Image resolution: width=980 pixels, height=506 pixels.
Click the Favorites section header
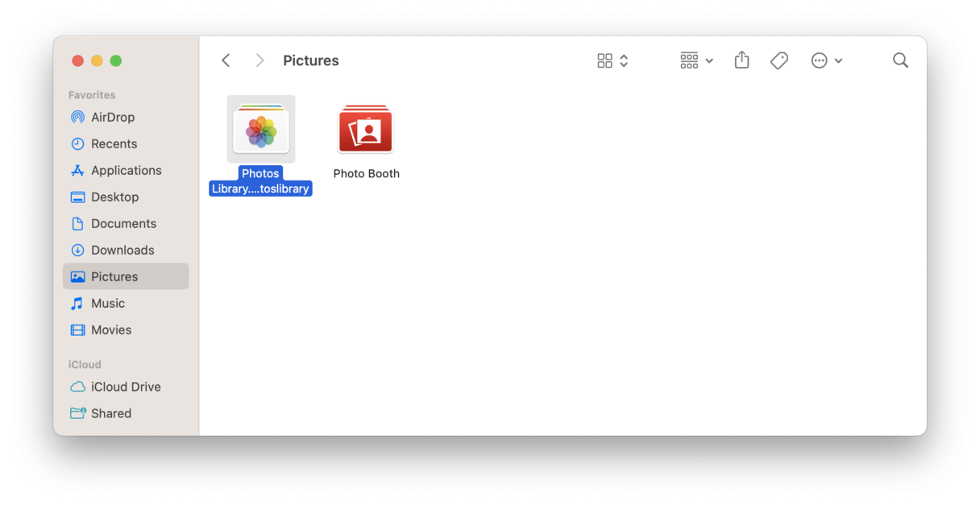(92, 95)
